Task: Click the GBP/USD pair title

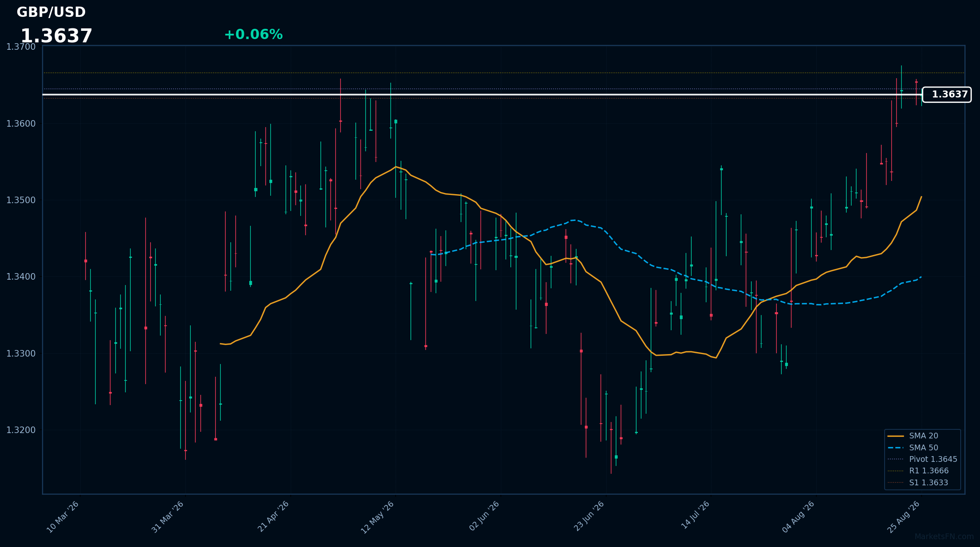Action: 51,12
